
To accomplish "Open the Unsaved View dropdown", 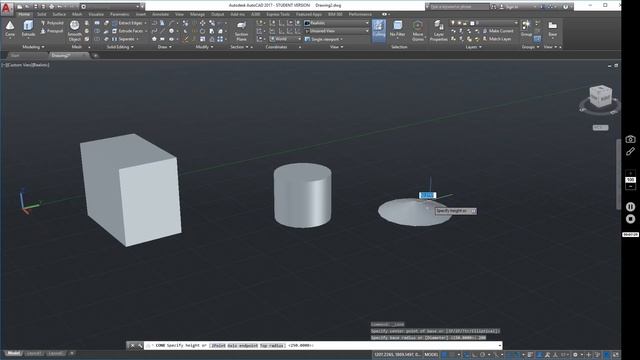I will (x=337, y=31).
